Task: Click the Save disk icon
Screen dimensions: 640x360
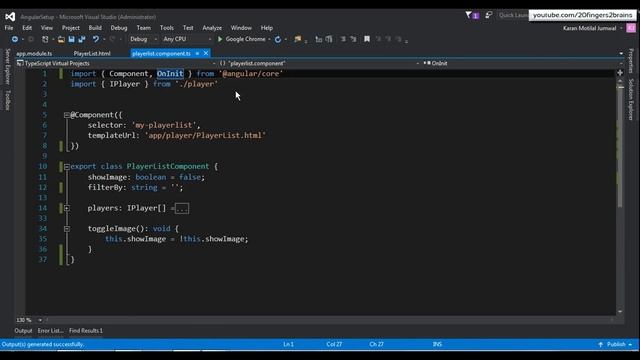Action: [71, 39]
